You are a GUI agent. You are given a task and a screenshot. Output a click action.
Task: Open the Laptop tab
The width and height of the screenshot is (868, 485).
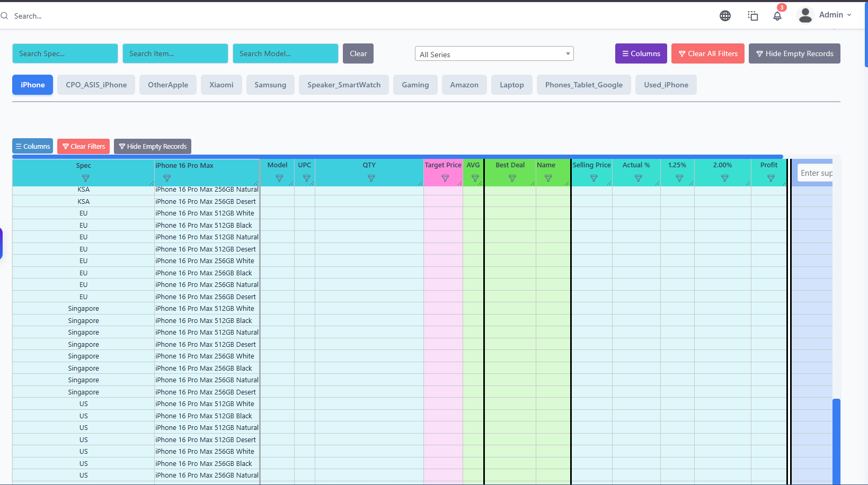pyautogui.click(x=512, y=85)
